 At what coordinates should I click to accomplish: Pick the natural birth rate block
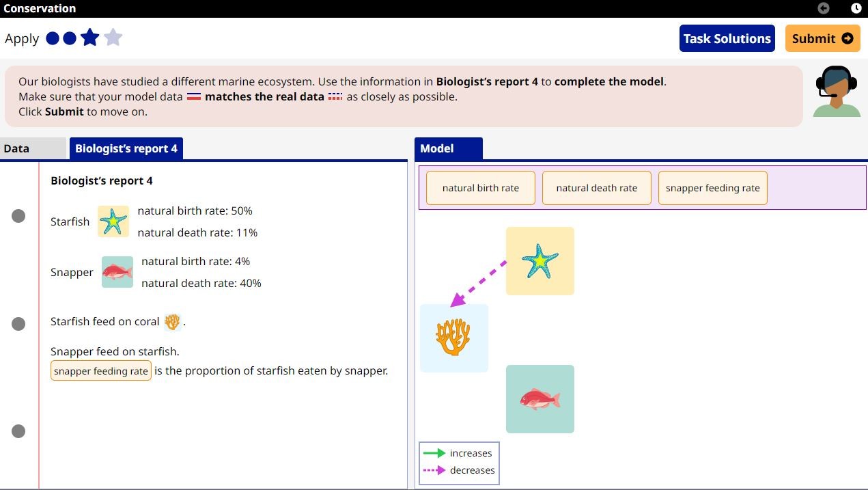480,188
